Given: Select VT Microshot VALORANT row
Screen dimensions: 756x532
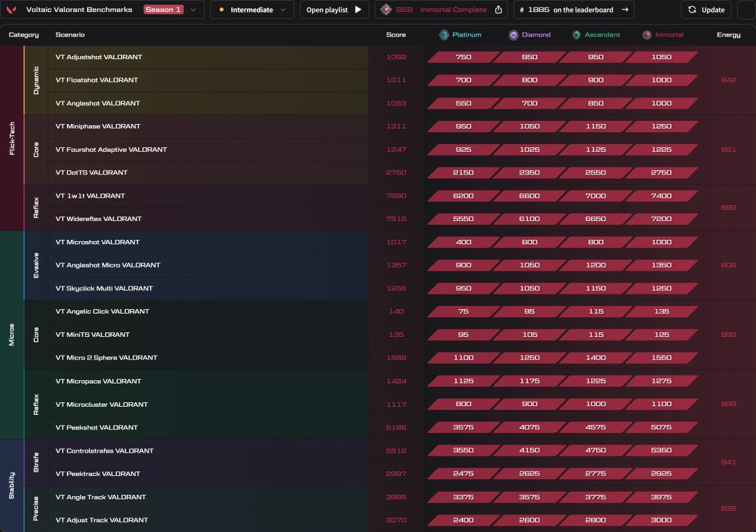Looking at the screenshot, I should click(x=209, y=242).
